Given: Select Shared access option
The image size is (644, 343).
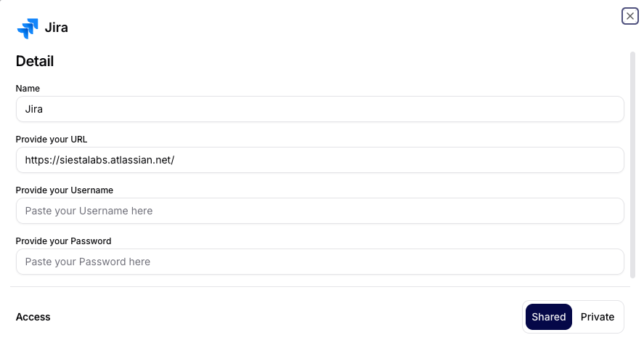Looking at the screenshot, I should coord(548,317).
